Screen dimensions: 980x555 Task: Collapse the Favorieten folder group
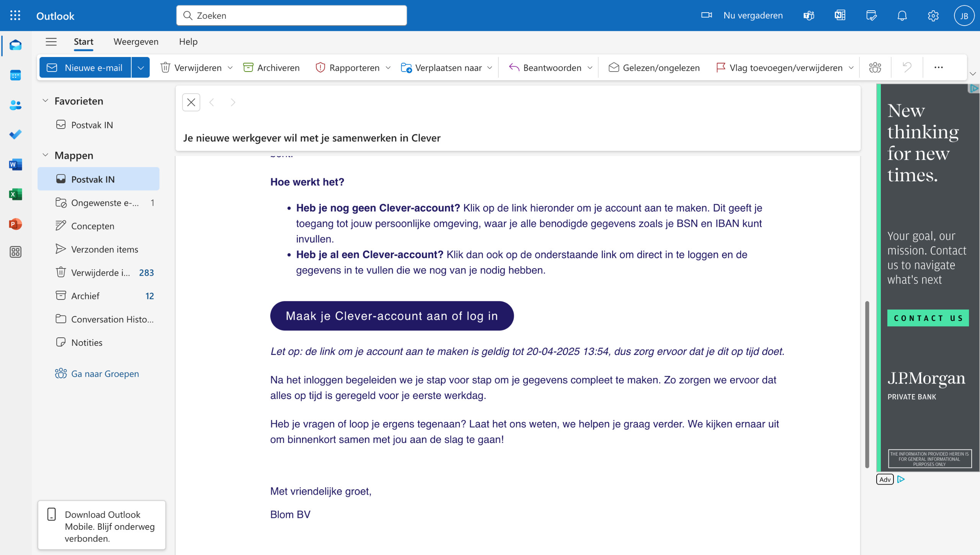point(45,101)
